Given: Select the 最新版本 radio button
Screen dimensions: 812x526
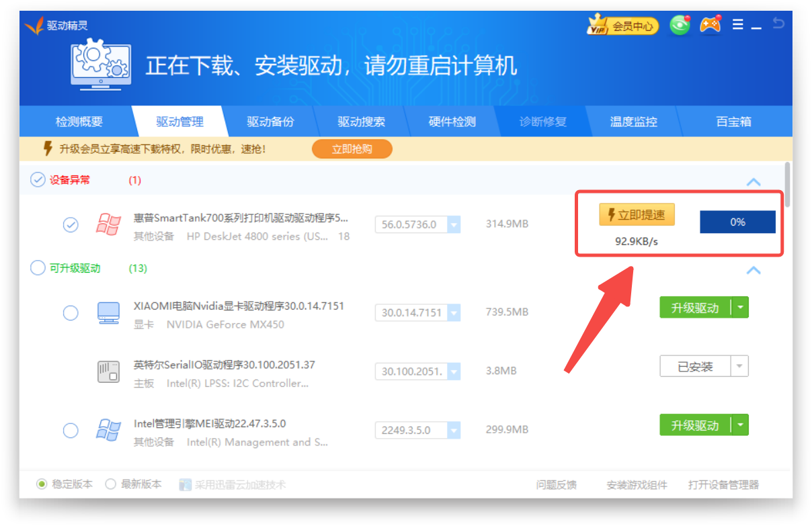Looking at the screenshot, I should point(110,484).
